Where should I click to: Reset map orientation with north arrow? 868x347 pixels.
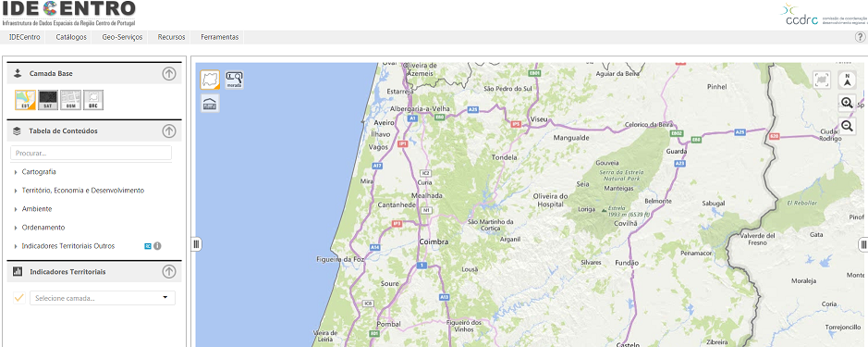tap(847, 80)
